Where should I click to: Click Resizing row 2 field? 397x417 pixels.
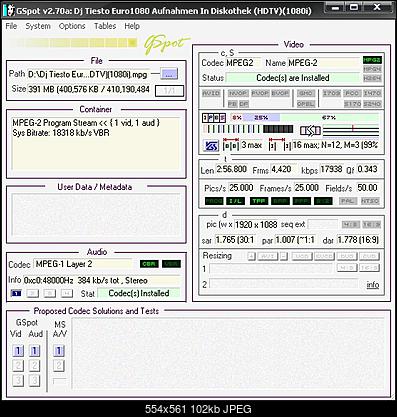[x=283, y=284]
